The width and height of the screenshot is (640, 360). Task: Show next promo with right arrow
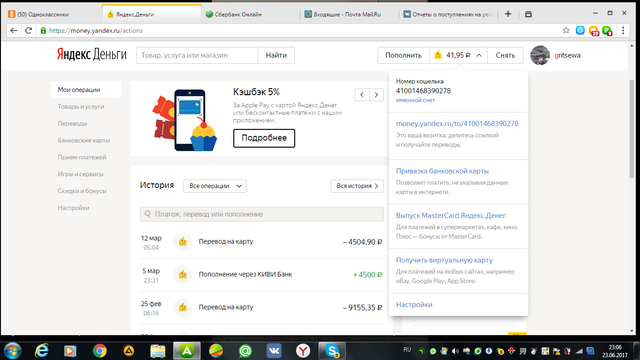376,95
